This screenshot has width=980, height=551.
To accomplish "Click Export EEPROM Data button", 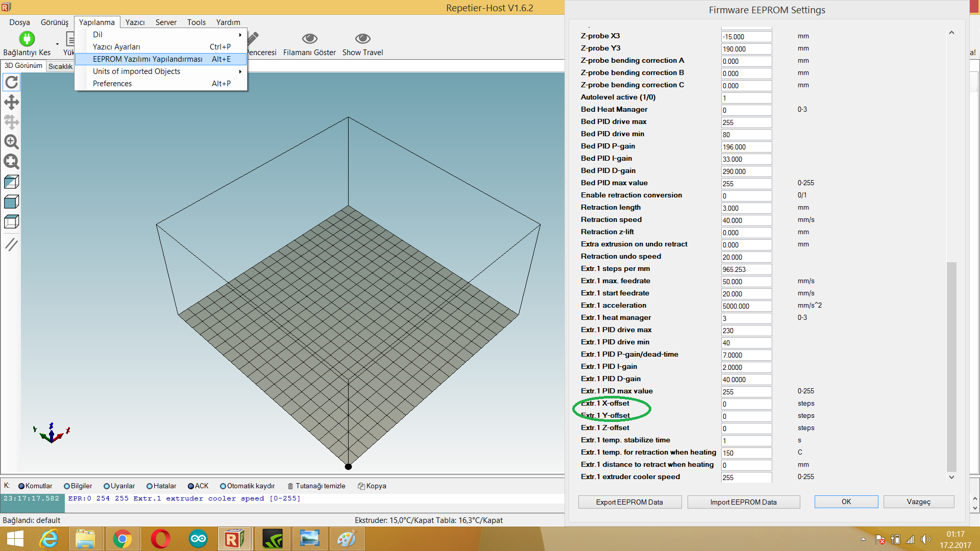I will pos(629,502).
